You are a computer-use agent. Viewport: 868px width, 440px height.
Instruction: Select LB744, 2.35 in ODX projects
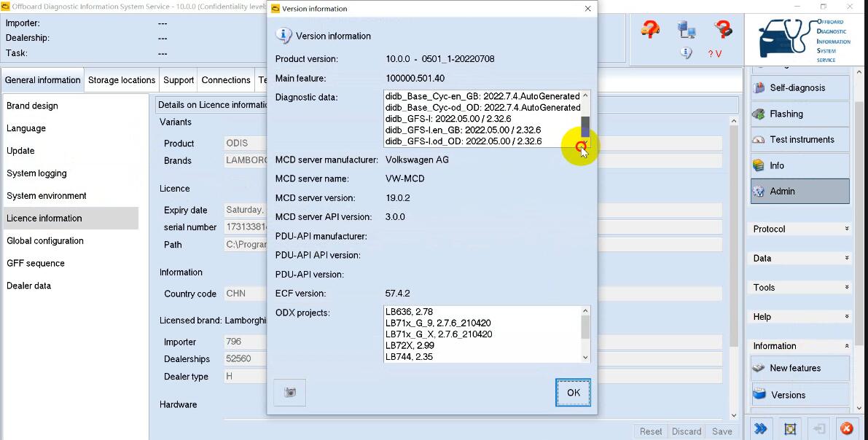tap(409, 357)
